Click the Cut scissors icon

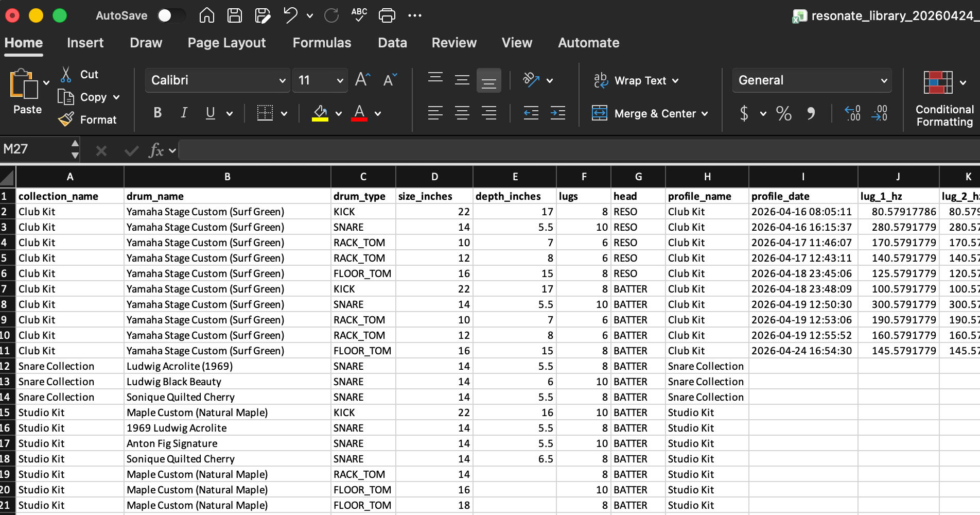[x=66, y=74]
